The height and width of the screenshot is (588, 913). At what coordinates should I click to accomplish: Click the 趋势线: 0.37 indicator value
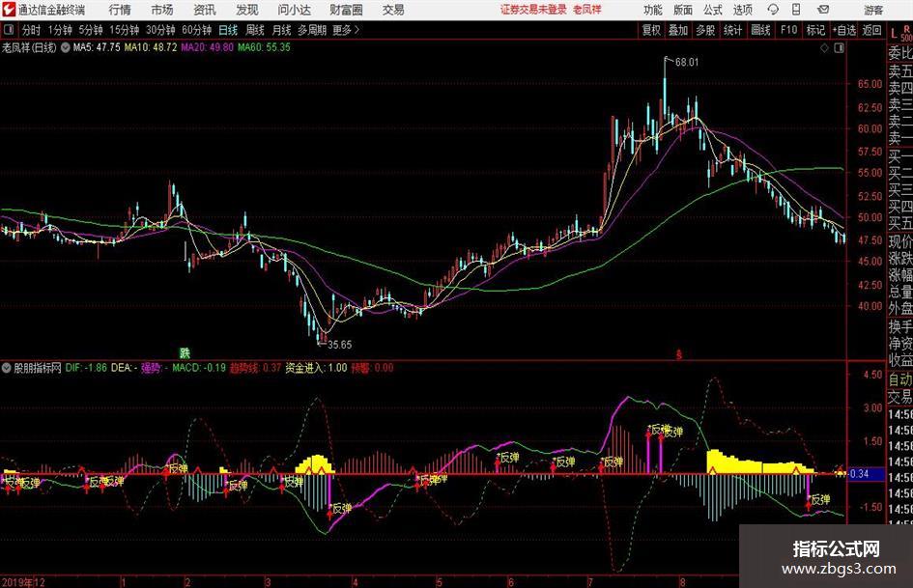[255, 368]
